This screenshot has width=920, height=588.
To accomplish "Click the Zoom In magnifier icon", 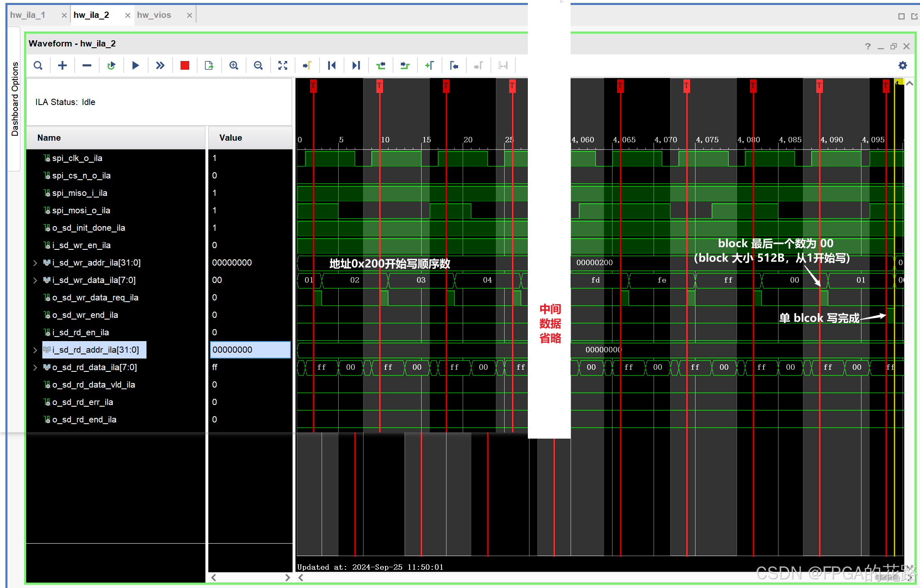I will 234,66.
